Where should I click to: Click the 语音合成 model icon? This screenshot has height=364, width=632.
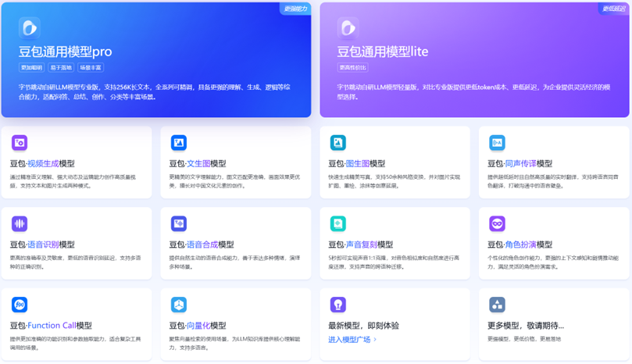point(179,224)
